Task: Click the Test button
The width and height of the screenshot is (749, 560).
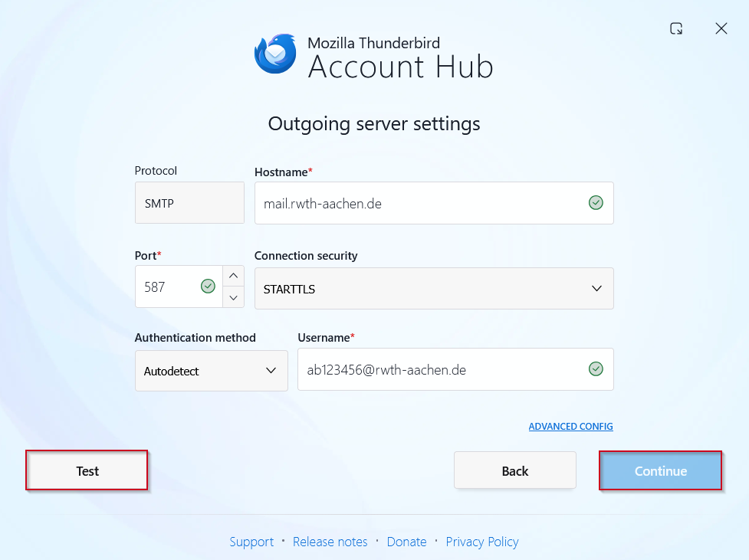Action: (x=87, y=470)
